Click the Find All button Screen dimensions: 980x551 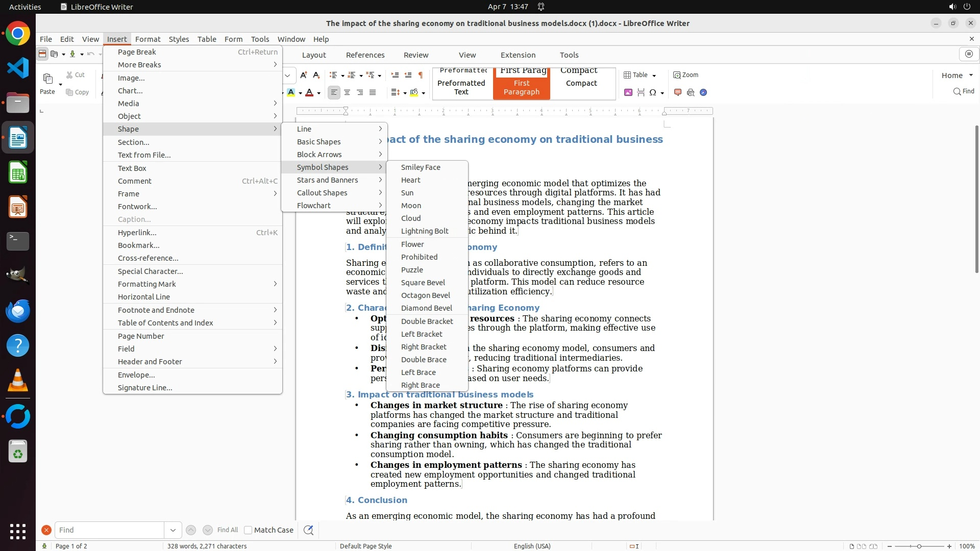point(227,530)
